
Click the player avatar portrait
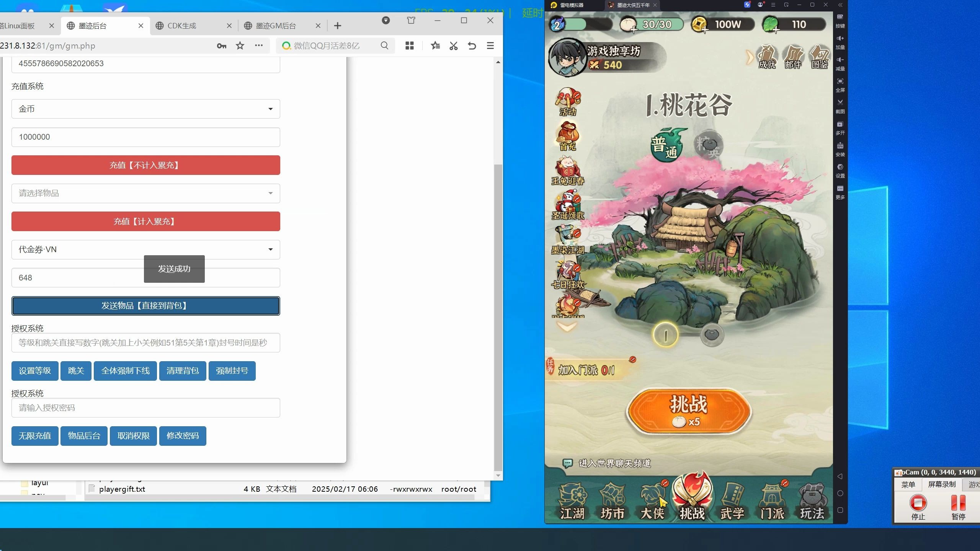pos(567,57)
